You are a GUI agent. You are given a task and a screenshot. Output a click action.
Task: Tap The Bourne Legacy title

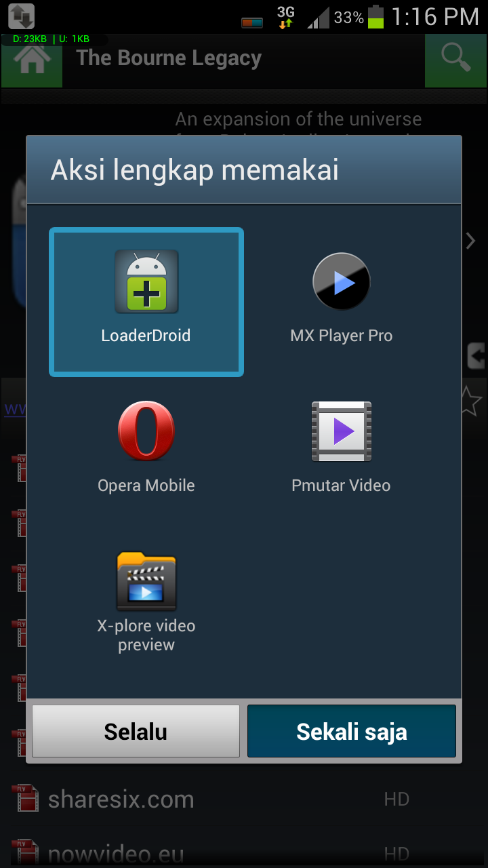click(x=169, y=58)
